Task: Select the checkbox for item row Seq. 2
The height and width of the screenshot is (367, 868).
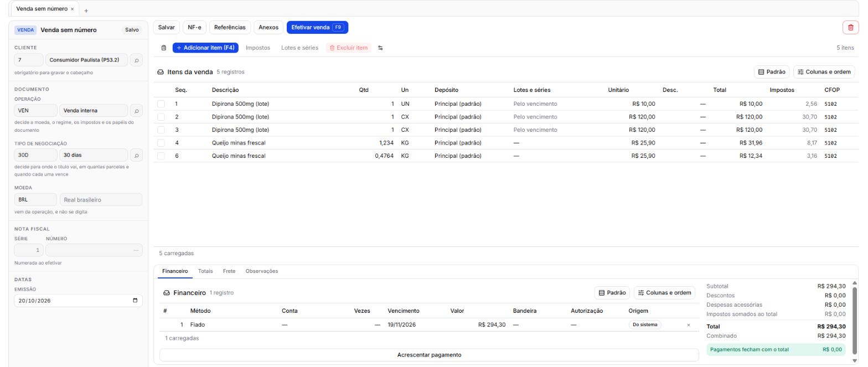Action: tap(161, 117)
